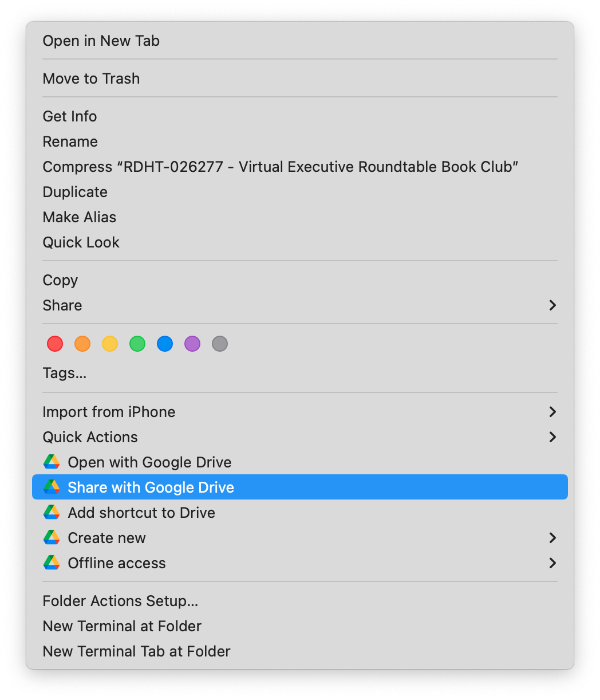Image resolution: width=600 pixels, height=700 pixels.
Task: Click the Drive icon next to Offline access
Action: pyautogui.click(x=52, y=563)
